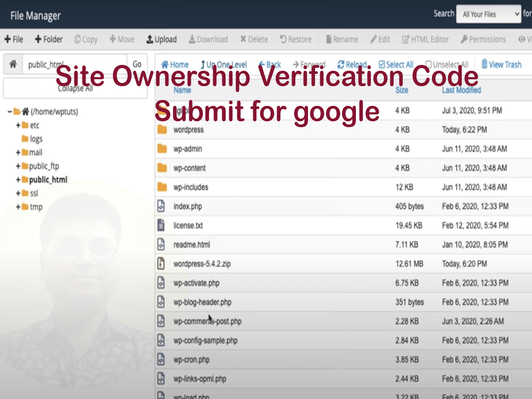Image resolution: width=532 pixels, height=399 pixels.
Task: Click the Copy toolbar button
Action: (x=86, y=39)
